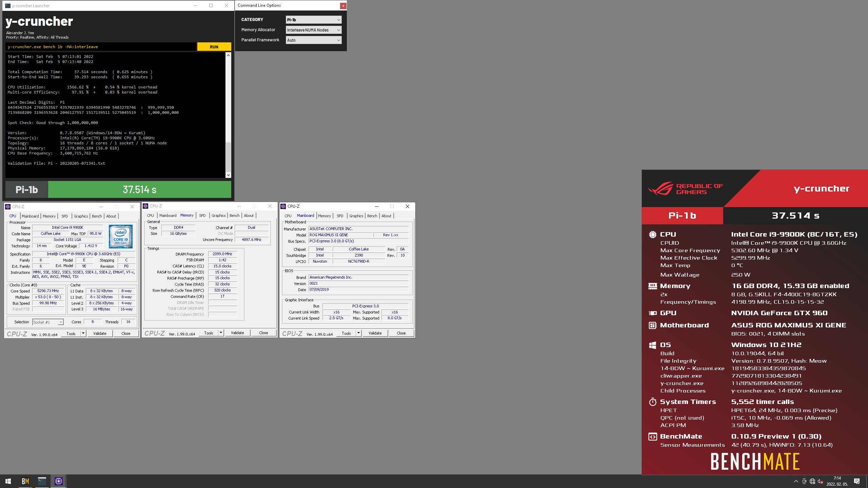868x488 pixels.
Task: Minimize the CPU-Z Mainboard window
Action: [376, 206]
